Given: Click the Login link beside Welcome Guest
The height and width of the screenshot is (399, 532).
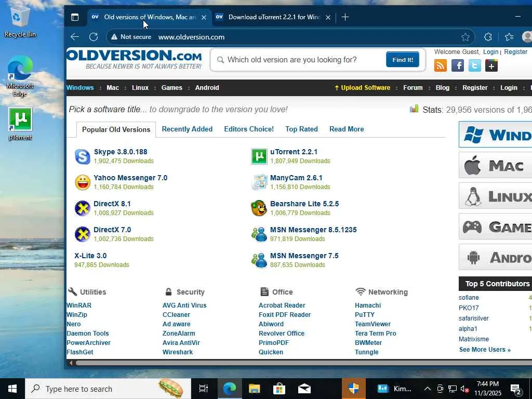Looking at the screenshot, I should (x=490, y=51).
